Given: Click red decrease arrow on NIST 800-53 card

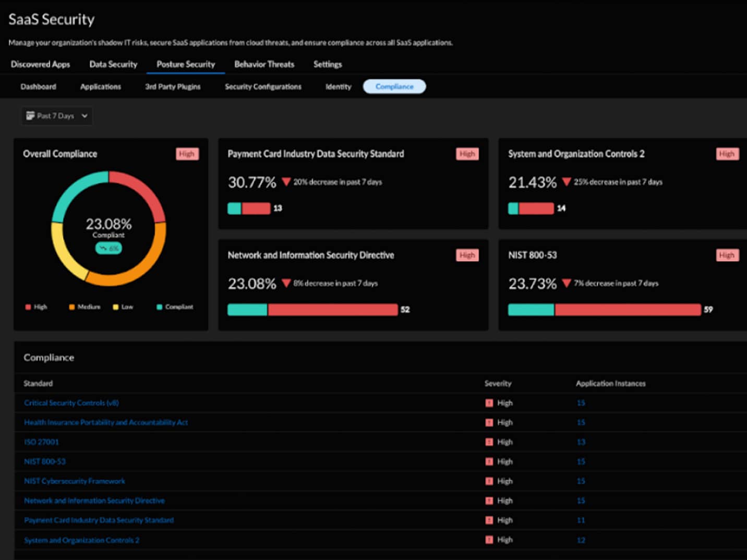Looking at the screenshot, I should [567, 284].
